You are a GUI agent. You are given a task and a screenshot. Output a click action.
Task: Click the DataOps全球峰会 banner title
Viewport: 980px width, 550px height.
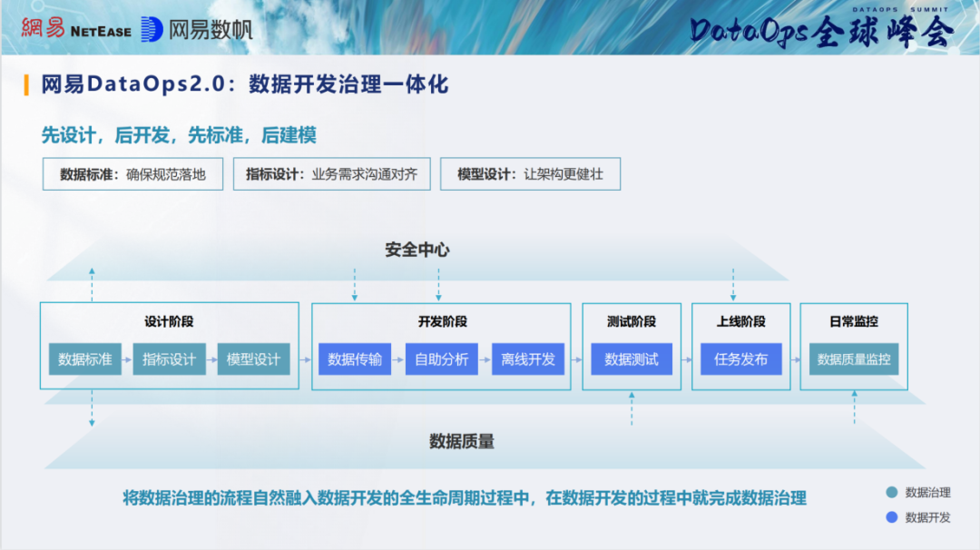coord(821,31)
